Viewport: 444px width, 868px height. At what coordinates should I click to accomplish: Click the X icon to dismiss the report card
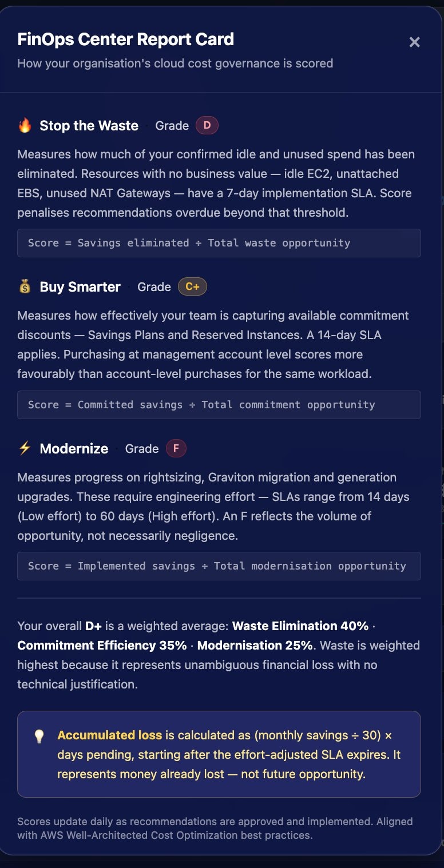[414, 42]
